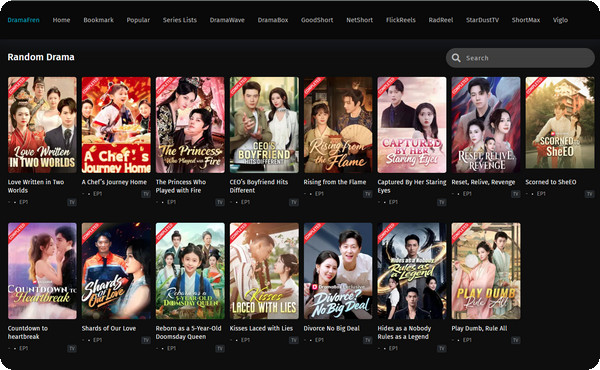Click the Countdown to heartbreak title link
Image resolution: width=600 pixels, height=370 pixels.
(x=28, y=333)
